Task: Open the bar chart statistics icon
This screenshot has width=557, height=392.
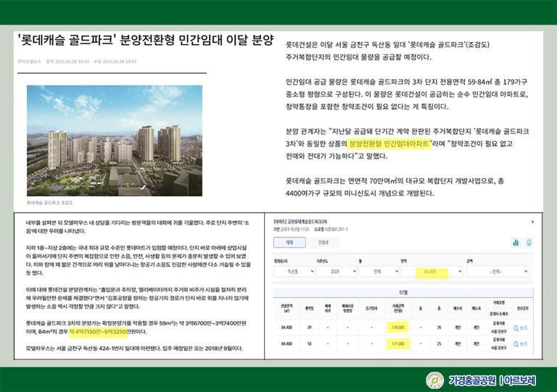Action: (x=516, y=243)
